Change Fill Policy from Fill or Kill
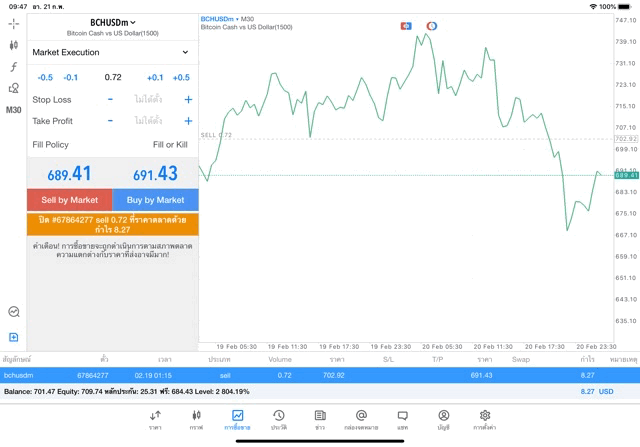This screenshot has height=447, width=640. pos(169,145)
